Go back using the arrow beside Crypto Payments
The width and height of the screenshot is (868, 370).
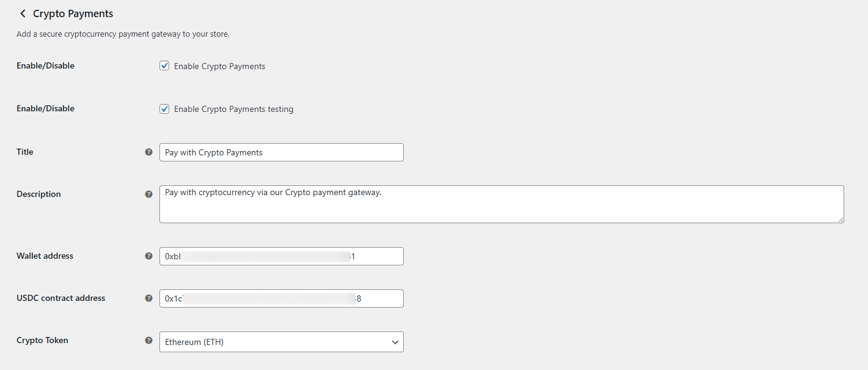click(x=23, y=13)
